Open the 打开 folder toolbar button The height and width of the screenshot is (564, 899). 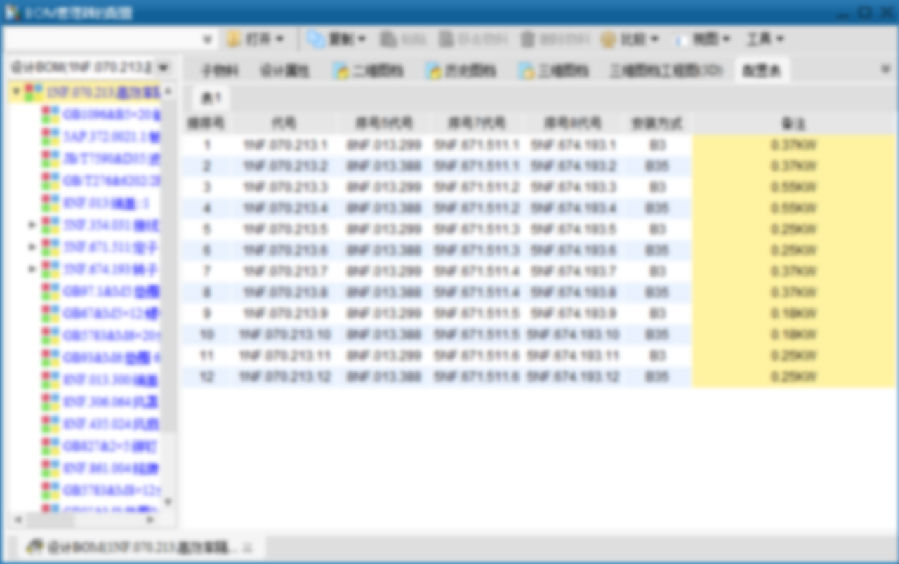point(255,39)
